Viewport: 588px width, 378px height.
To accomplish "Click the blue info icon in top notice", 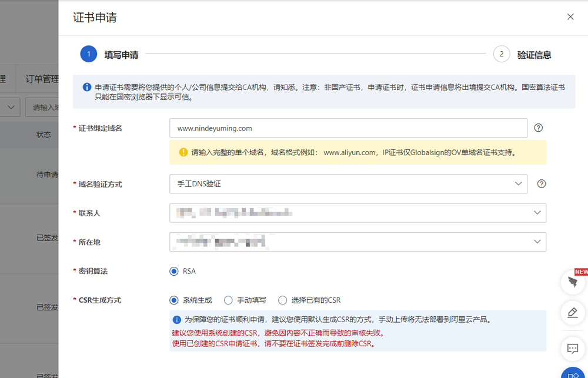I will [x=87, y=87].
